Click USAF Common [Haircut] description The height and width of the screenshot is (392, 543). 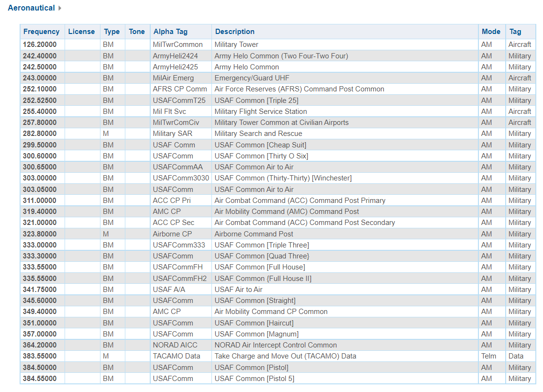click(x=254, y=323)
